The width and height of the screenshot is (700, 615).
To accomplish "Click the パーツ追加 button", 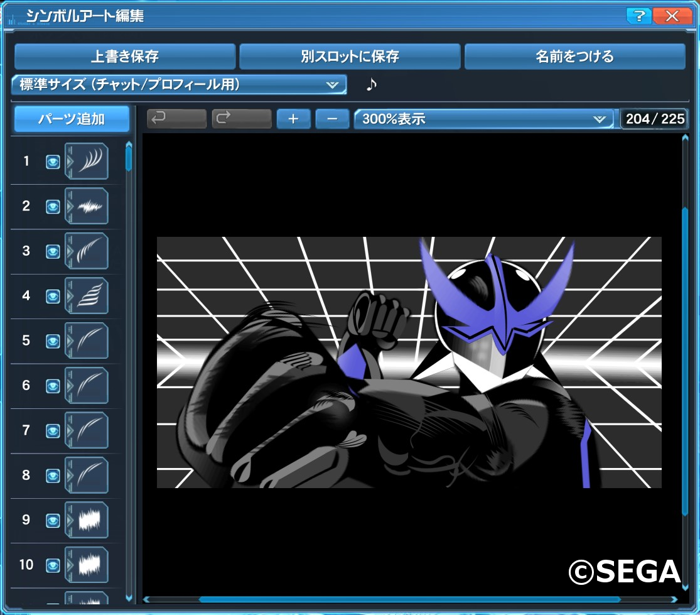I will coord(72,119).
